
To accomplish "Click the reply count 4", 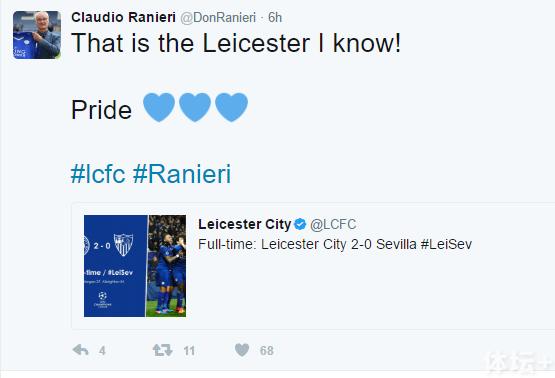I will coord(102,351).
